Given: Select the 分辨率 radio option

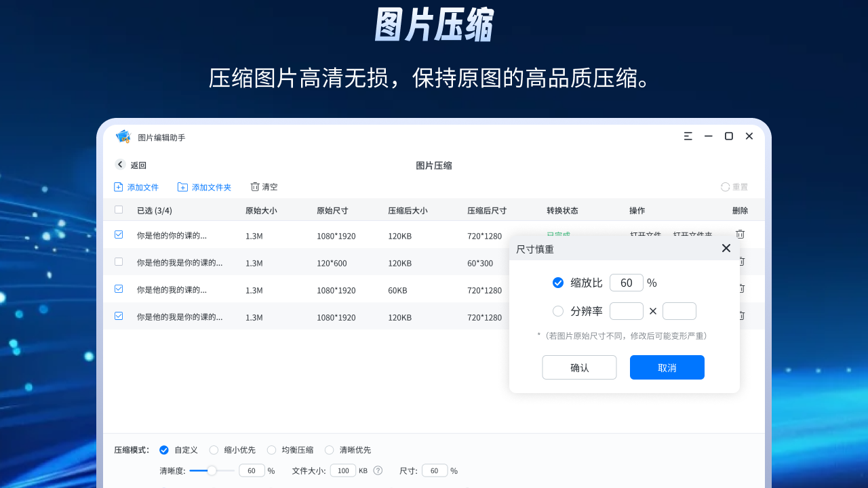Looking at the screenshot, I should [558, 311].
